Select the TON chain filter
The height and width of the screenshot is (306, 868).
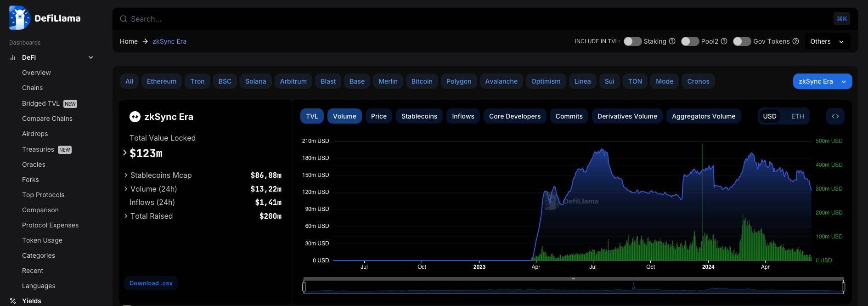click(x=635, y=81)
